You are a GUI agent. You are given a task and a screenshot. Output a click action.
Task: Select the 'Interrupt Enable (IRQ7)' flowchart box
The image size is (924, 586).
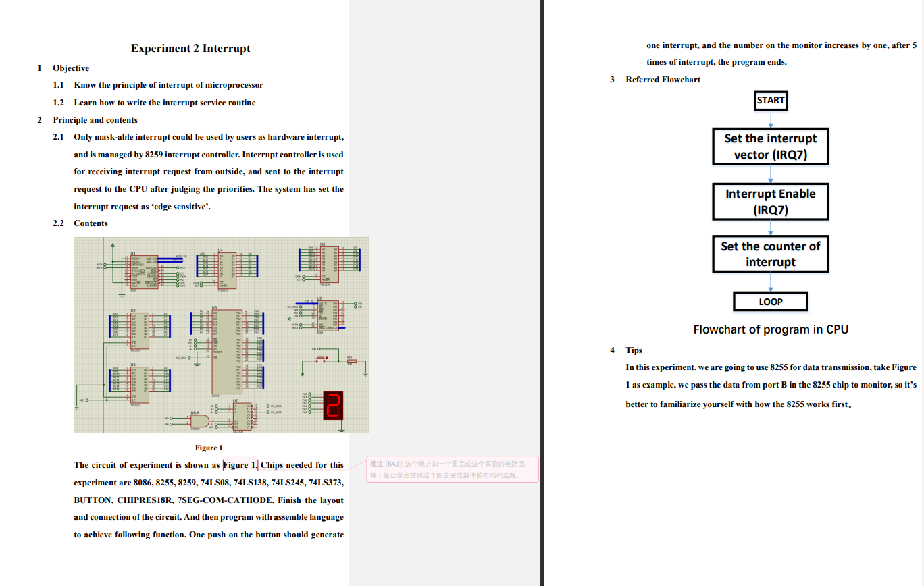point(771,202)
